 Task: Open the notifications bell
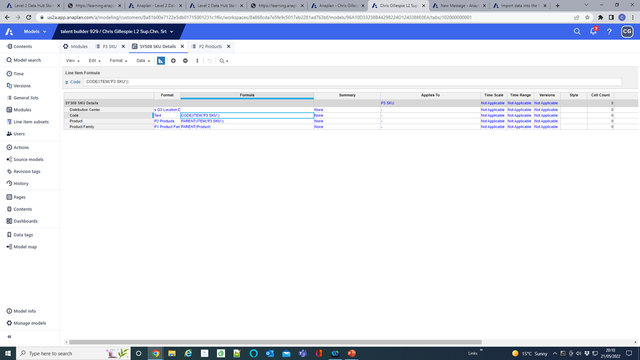[x=593, y=31]
